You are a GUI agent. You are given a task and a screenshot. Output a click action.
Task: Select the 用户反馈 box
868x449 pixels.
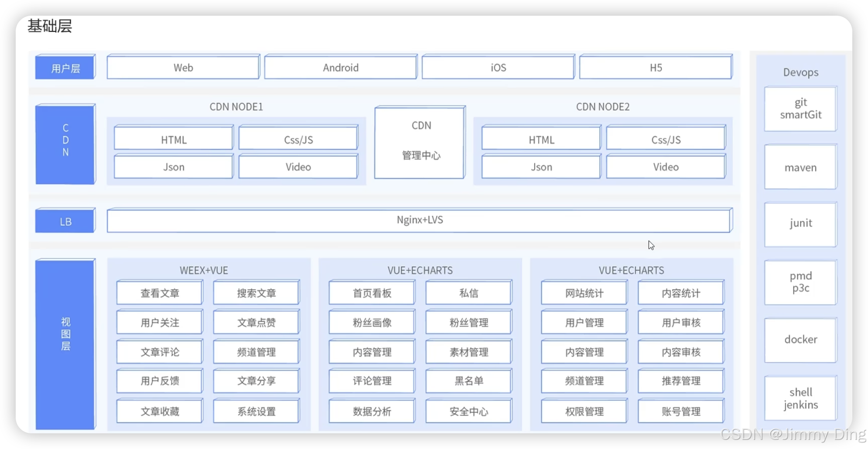coord(160,381)
